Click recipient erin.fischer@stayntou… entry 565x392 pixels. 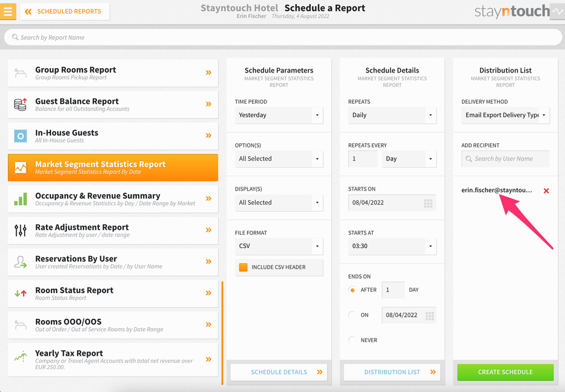click(497, 190)
